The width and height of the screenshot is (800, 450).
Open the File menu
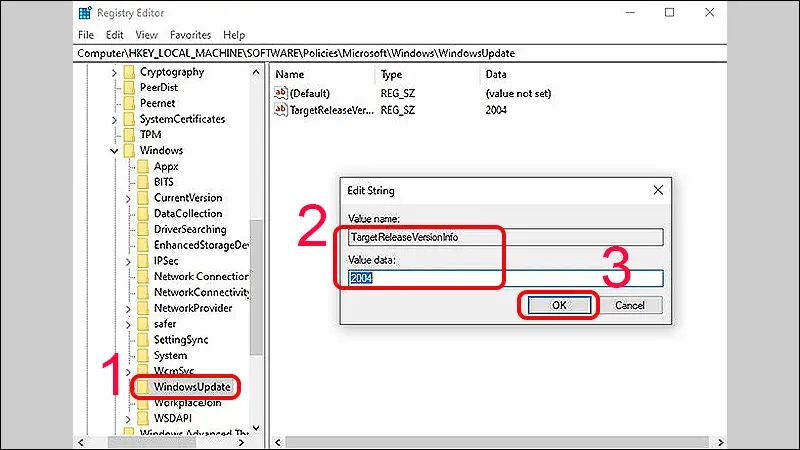point(86,35)
